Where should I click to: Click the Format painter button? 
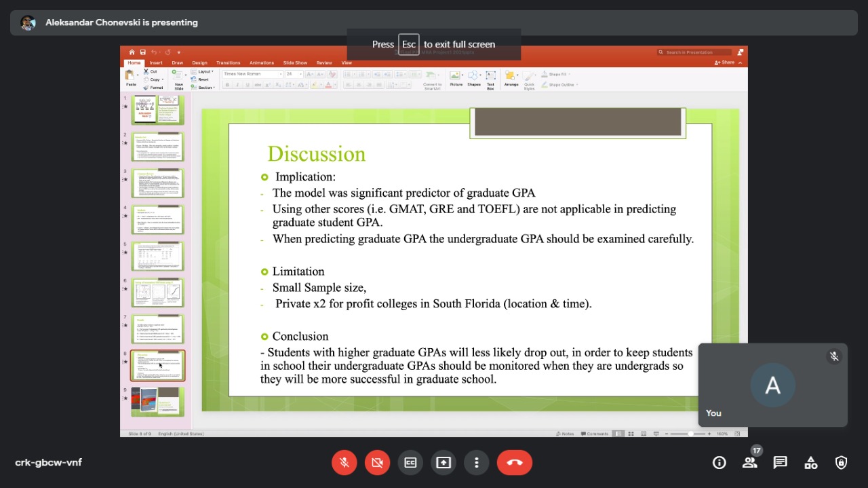153,88
